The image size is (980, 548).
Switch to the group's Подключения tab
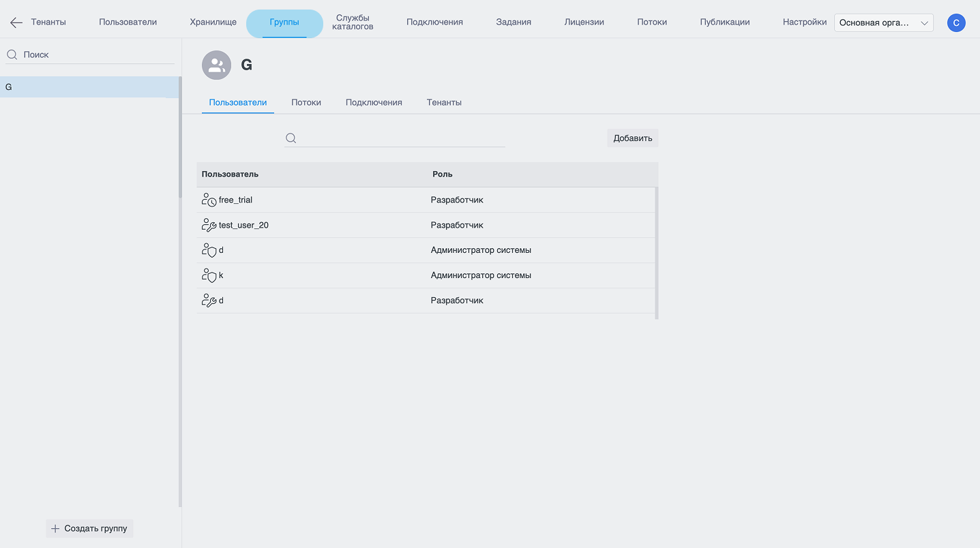(x=374, y=102)
